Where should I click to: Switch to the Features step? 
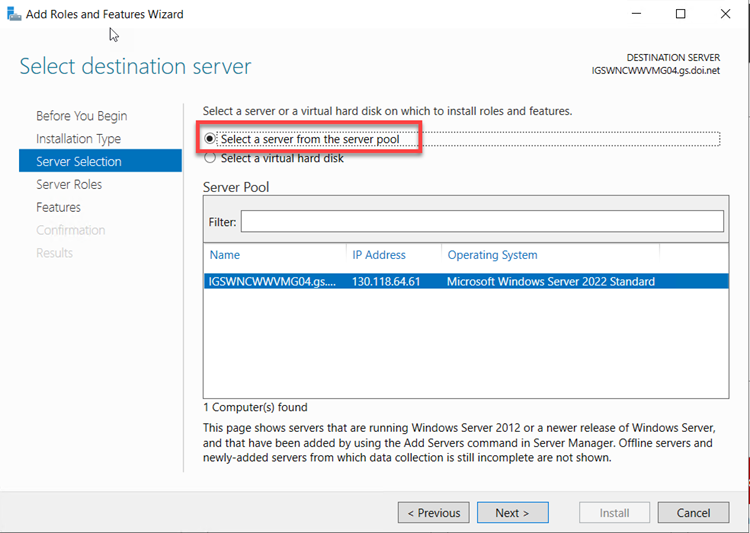coord(58,208)
